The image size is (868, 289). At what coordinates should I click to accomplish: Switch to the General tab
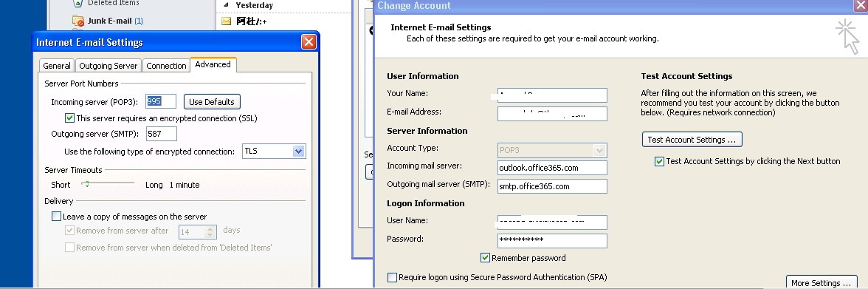[56, 66]
